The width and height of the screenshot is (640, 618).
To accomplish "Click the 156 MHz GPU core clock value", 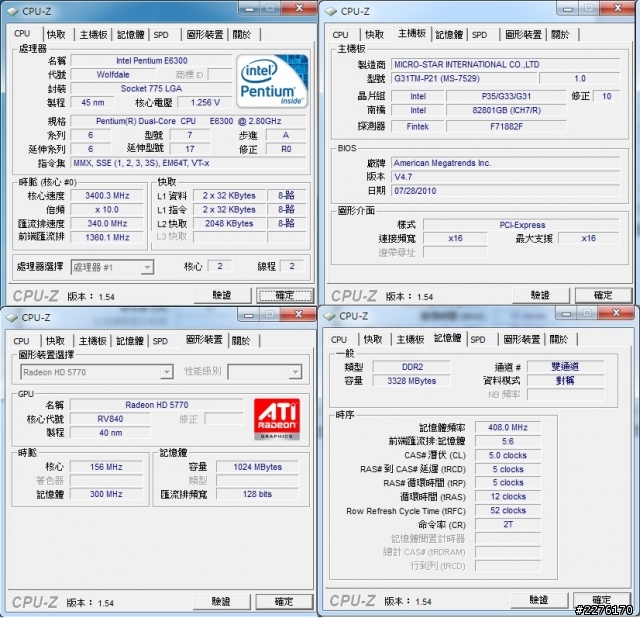I will (x=106, y=467).
